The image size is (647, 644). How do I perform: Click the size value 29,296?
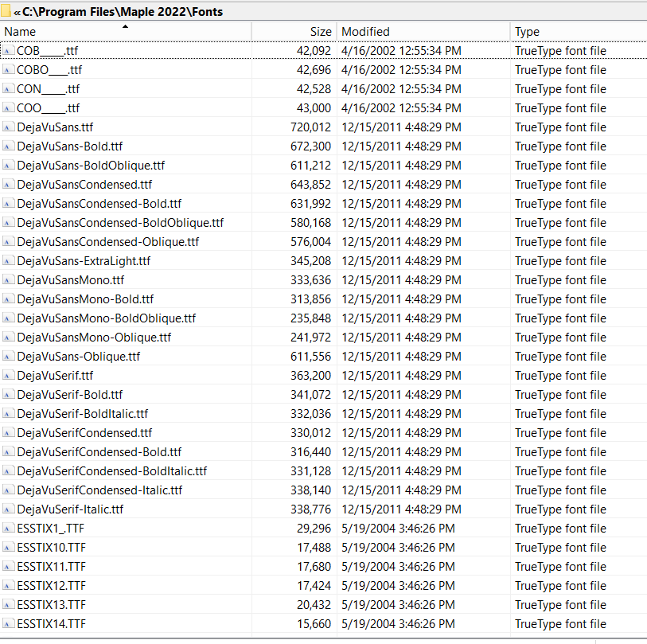point(314,528)
